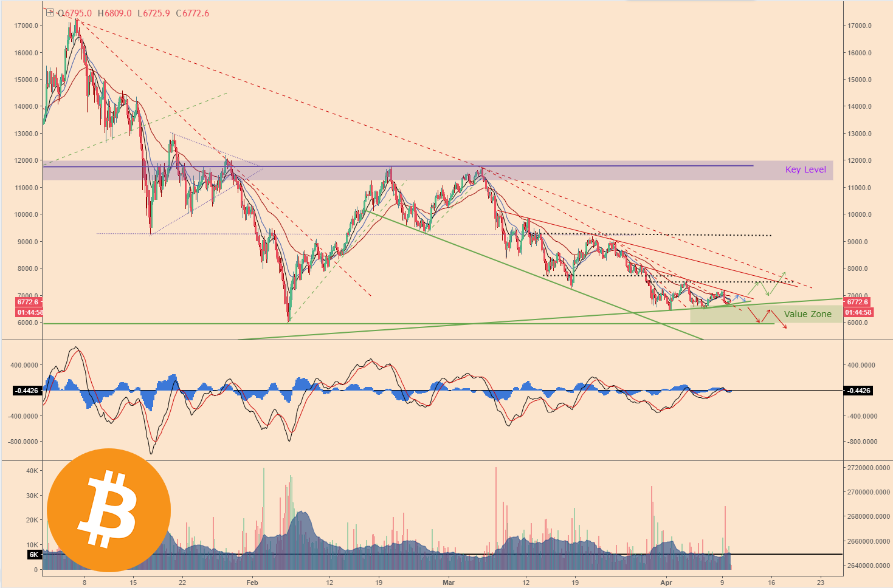This screenshot has height=588, width=893.
Task: Select the purple Key Level horizontal line
Action: pos(398,166)
